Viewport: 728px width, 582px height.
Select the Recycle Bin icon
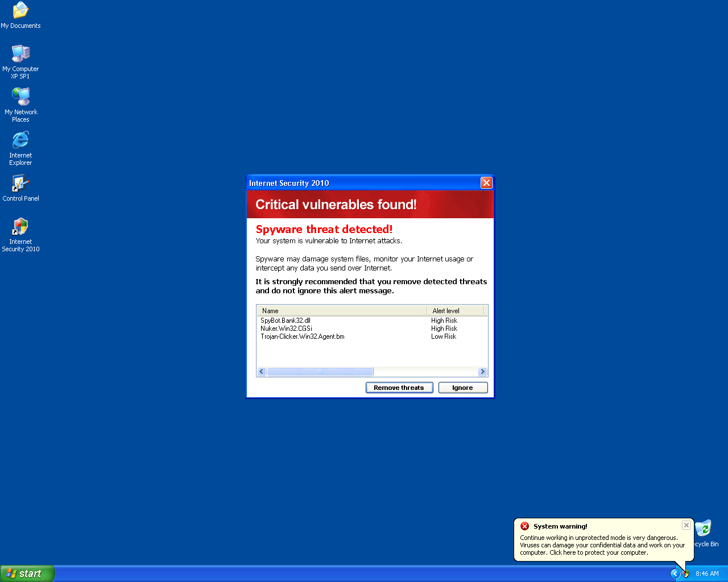coord(704,529)
